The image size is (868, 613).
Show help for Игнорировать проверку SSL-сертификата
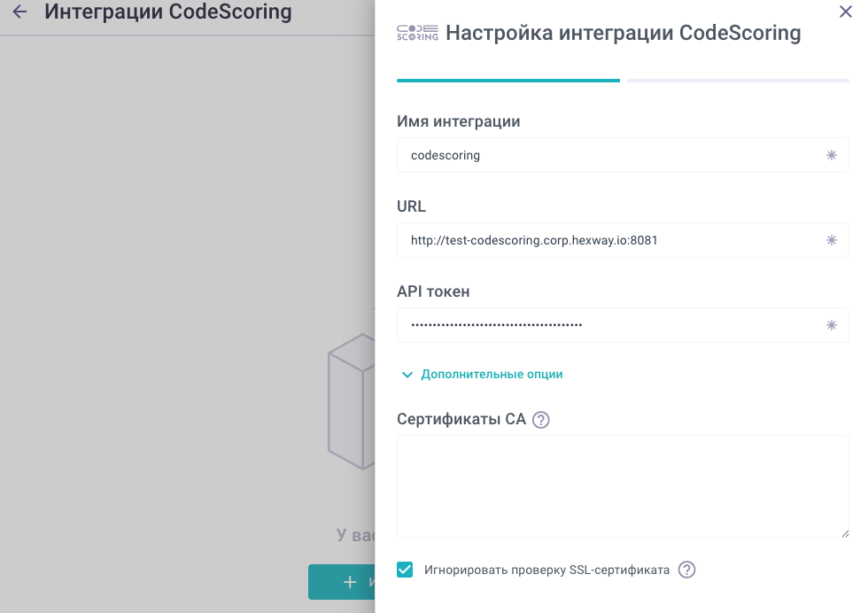(687, 570)
